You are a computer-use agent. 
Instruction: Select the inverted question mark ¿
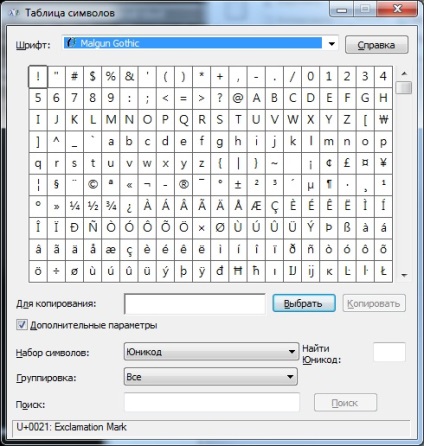coord(129,206)
